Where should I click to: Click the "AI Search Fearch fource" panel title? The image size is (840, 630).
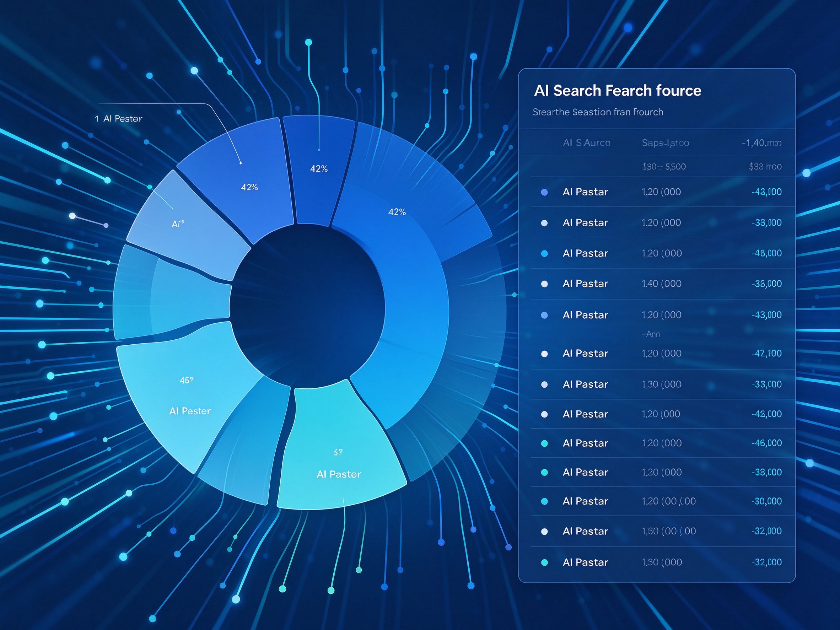(618, 91)
